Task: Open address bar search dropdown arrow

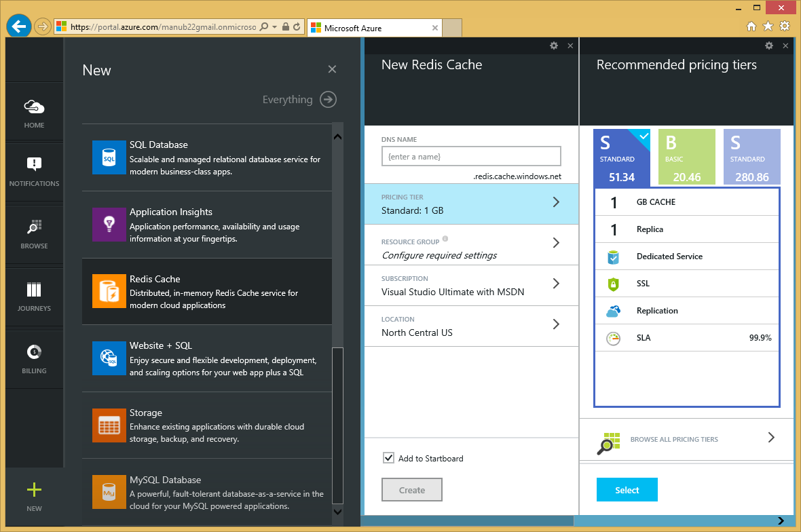Action: coord(274,26)
